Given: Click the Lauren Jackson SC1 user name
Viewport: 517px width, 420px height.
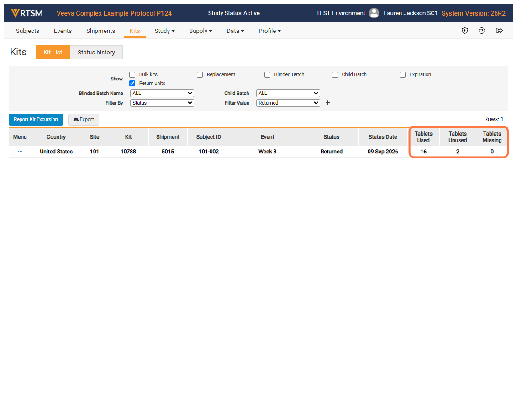Looking at the screenshot, I should coord(411,13).
